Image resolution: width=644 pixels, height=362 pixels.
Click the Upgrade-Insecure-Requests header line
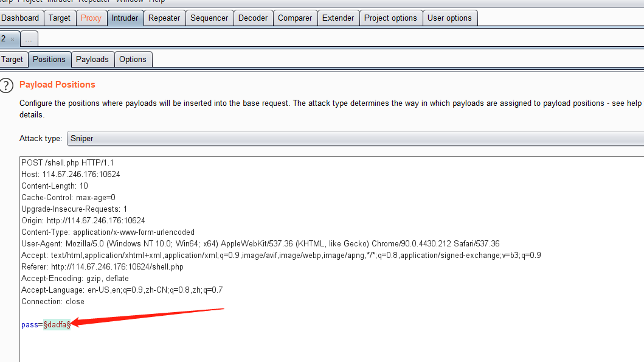coord(74,209)
